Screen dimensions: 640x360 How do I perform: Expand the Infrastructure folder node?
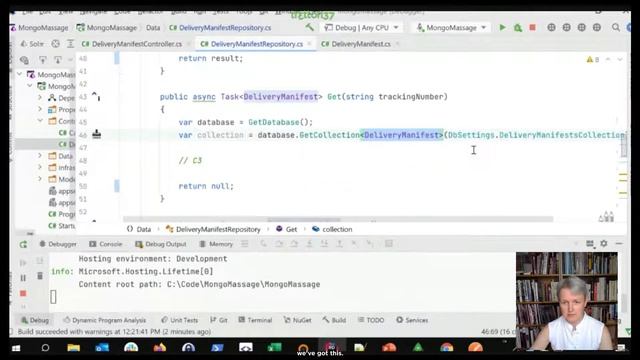point(40,167)
